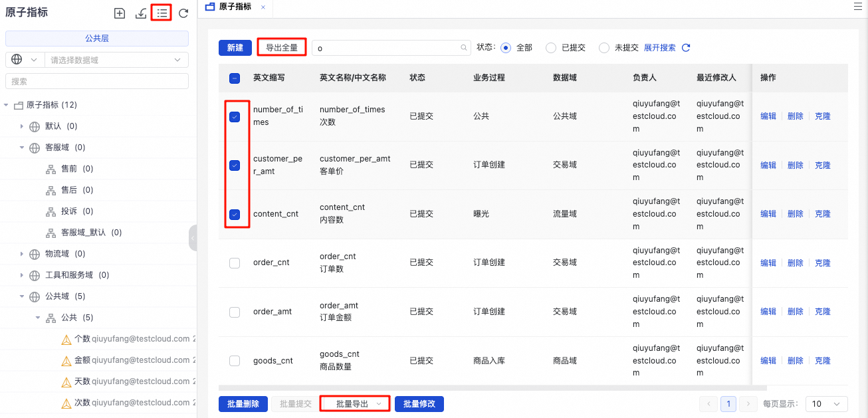Click the 导出全量 button
Image resolution: width=868 pixels, height=418 pixels.
(281, 47)
